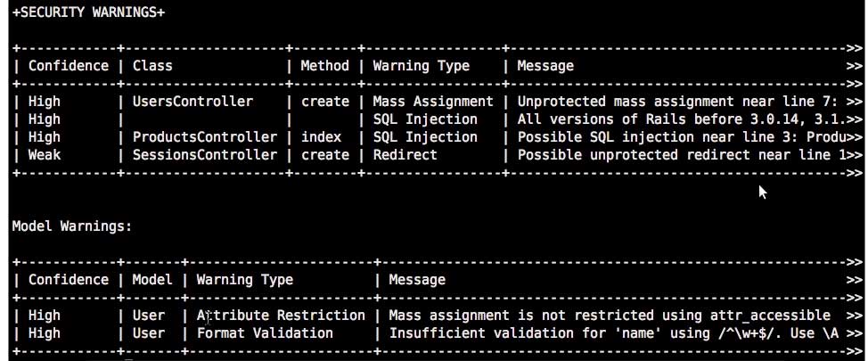Click the Weak confidence value
868x361 pixels.
tap(45, 154)
